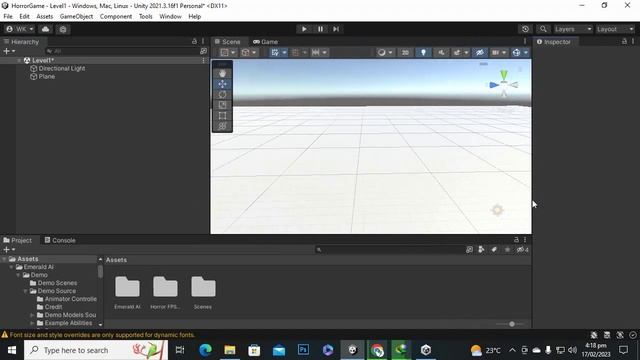Image resolution: width=640 pixels, height=360 pixels.
Task: Open the grid settings dropdown arrow
Action: point(284,52)
